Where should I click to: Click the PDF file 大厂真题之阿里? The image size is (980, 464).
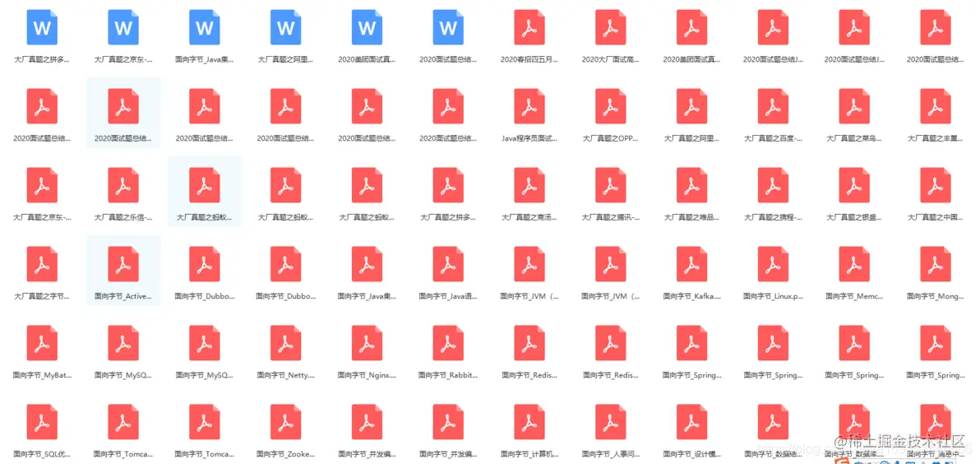click(692, 106)
